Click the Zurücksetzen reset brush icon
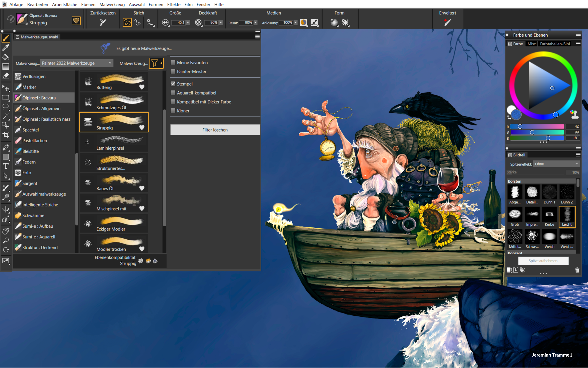The height and width of the screenshot is (368, 588). tap(103, 22)
